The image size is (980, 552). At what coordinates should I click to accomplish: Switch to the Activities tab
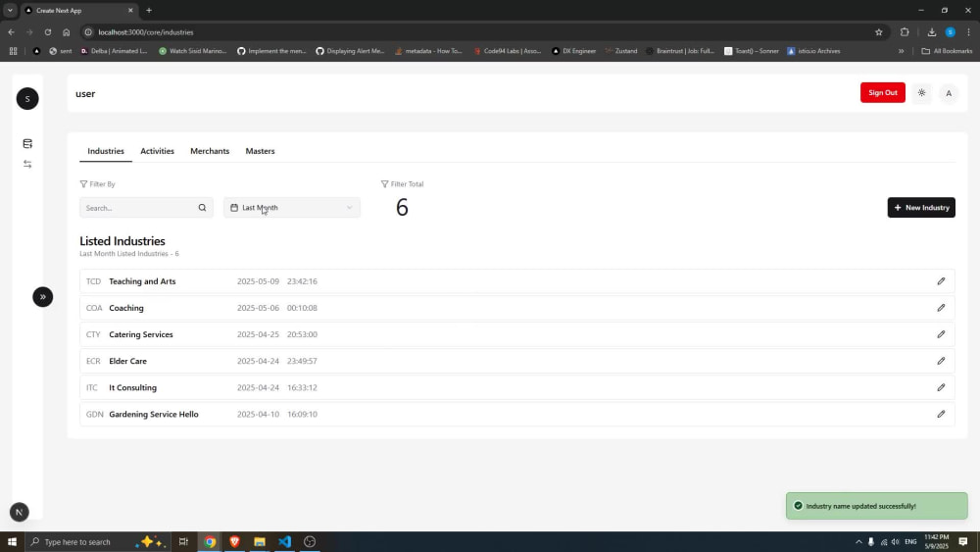tap(157, 151)
